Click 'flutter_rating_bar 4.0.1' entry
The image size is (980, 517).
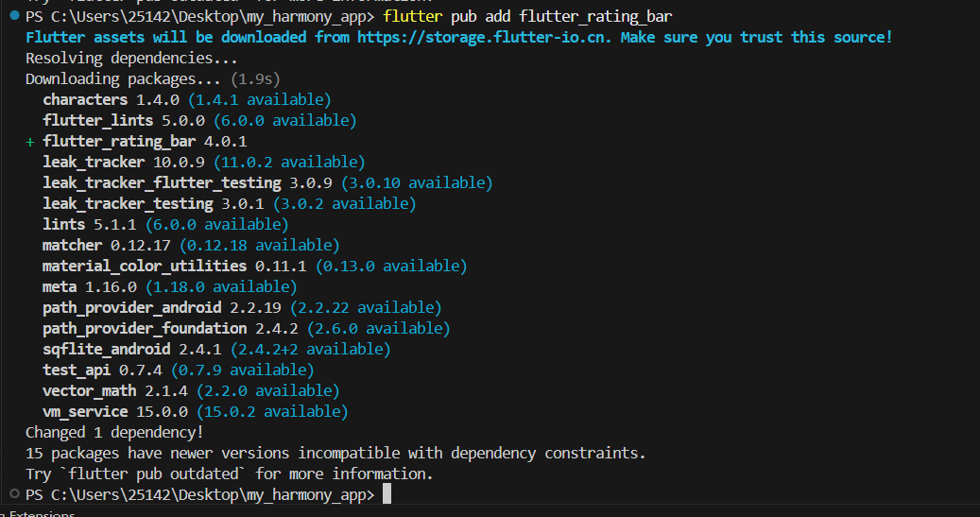click(145, 142)
